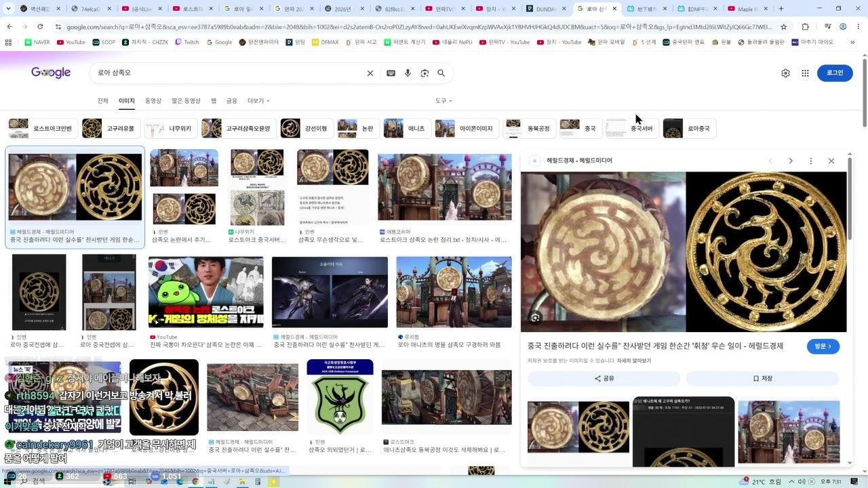Screen dimensions: 868x488
Task: Click the 저장 save button
Action: tap(762, 378)
